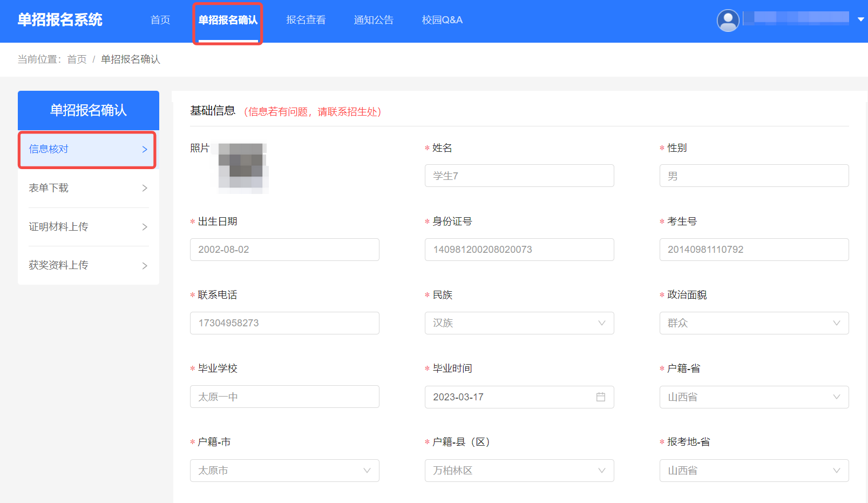Open the 通知公告 menu item
The width and height of the screenshot is (868, 503).
374,20
